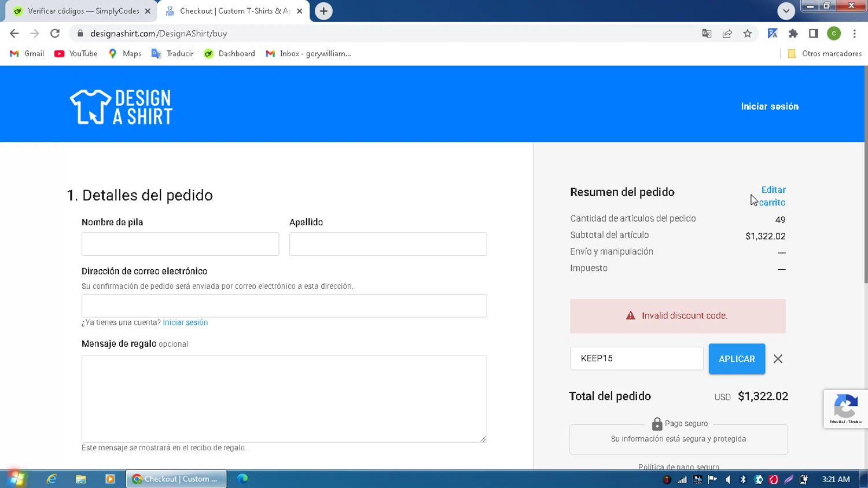
Task: Open the Windows Start button
Action: [16, 479]
